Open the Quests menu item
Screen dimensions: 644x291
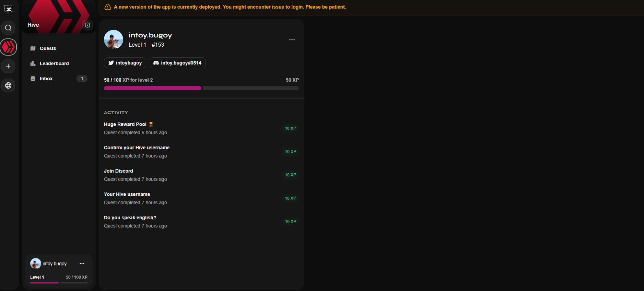pyautogui.click(x=48, y=48)
